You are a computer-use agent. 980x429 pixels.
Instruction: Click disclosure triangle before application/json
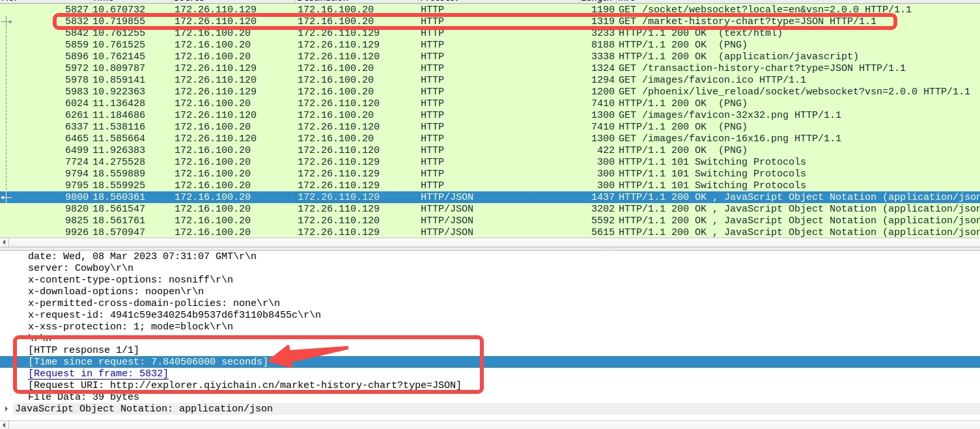8,408
